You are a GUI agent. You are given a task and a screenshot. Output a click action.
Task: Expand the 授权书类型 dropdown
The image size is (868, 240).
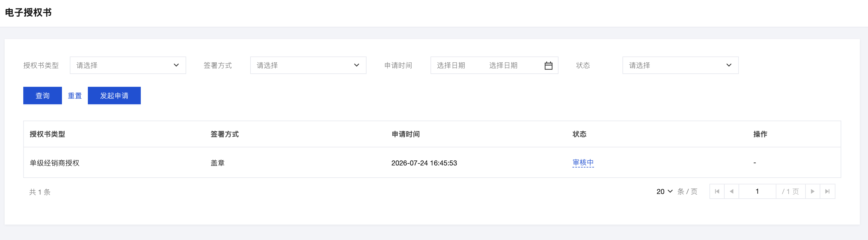(128, 65)
